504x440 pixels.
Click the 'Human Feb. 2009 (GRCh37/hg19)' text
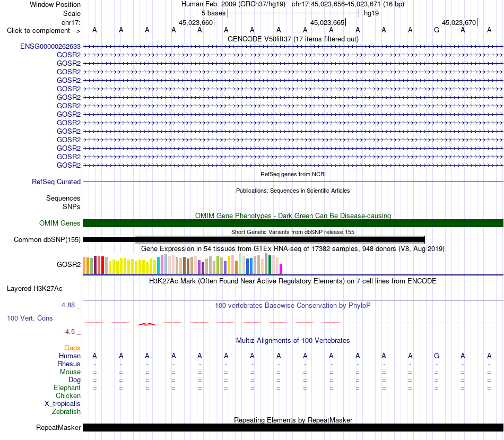click(233, 4)
